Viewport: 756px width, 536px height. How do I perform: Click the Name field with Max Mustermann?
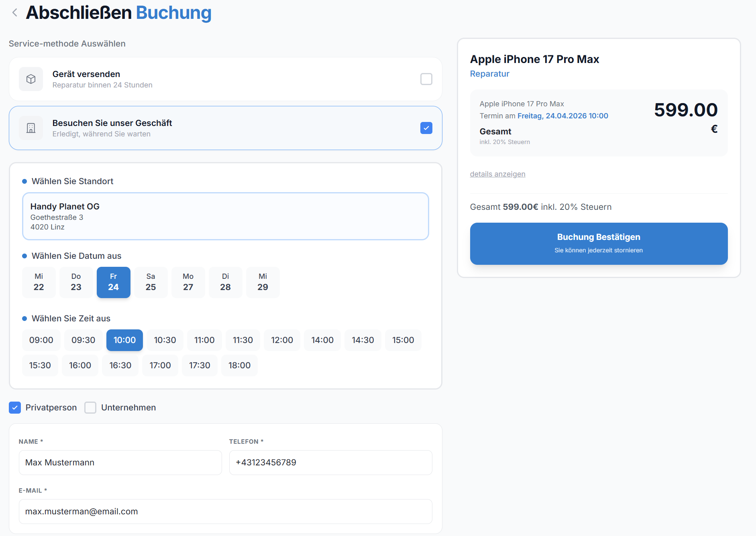tap(120, 463)
